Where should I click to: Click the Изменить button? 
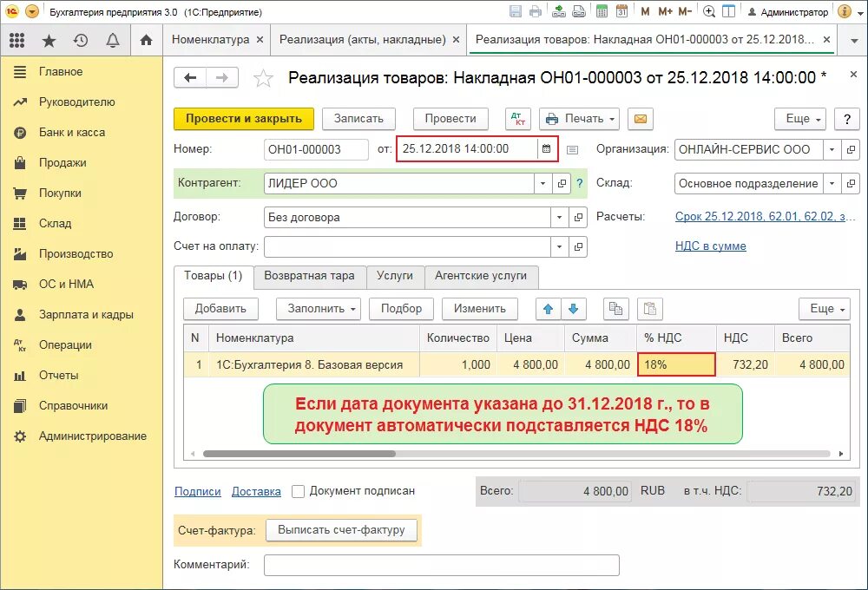click(480, 309)
